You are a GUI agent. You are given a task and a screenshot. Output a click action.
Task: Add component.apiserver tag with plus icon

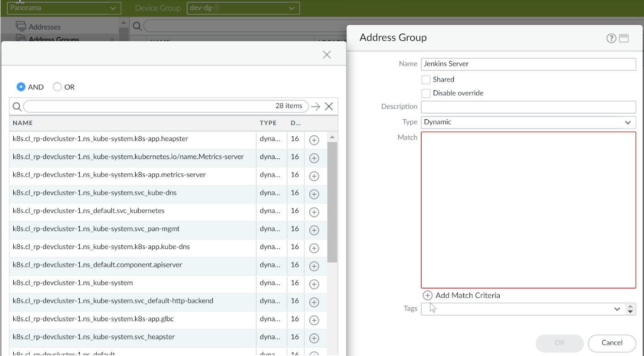(x=314, y=266)
